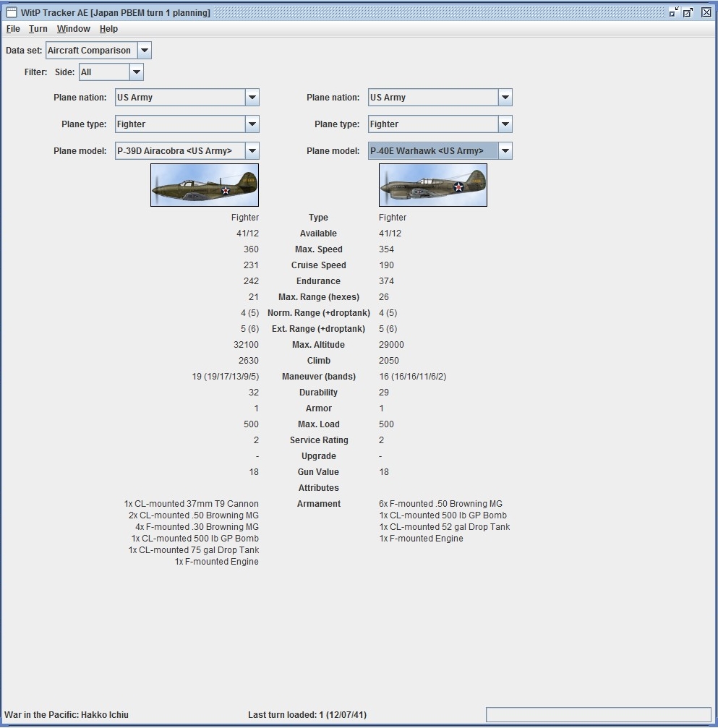Click the 'Max. Range (hexes)' label
The image size is (718, 728).
click(x=319, y=297)
